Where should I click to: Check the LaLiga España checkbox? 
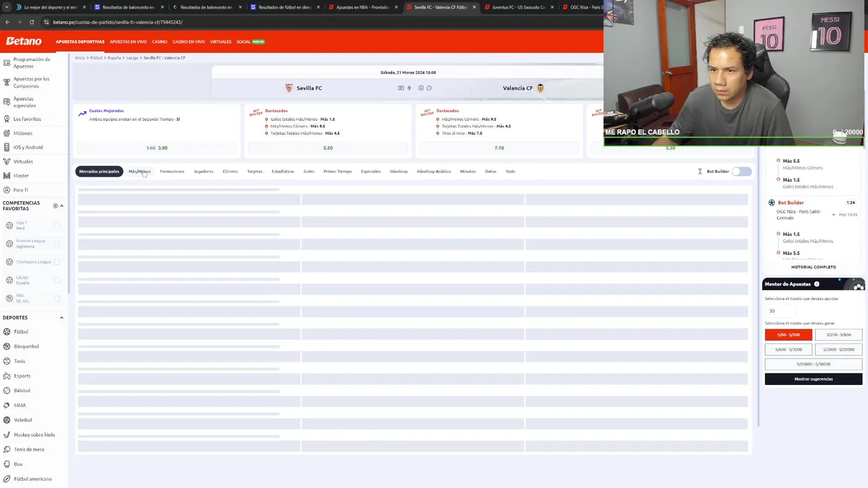tap(57, 280)
